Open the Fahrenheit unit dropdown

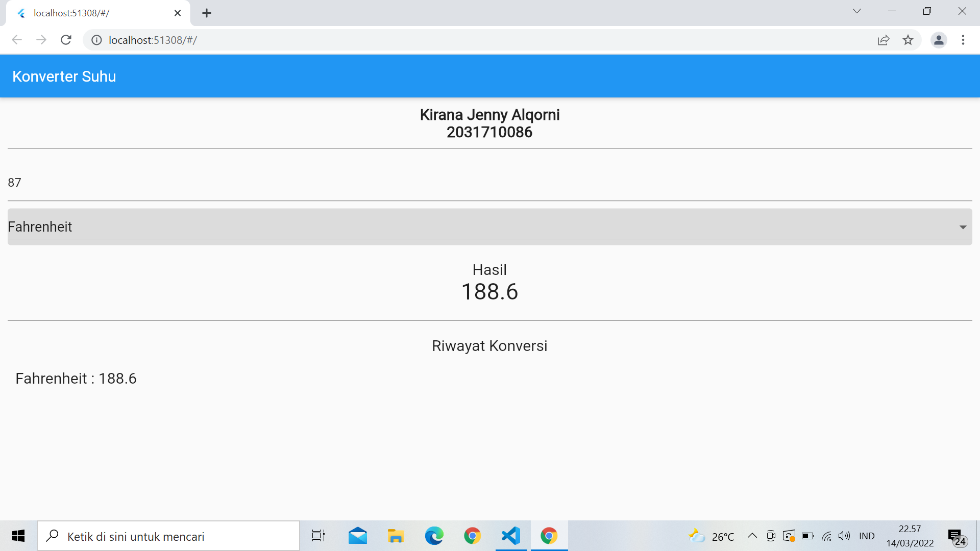click(x=488, y=227)
